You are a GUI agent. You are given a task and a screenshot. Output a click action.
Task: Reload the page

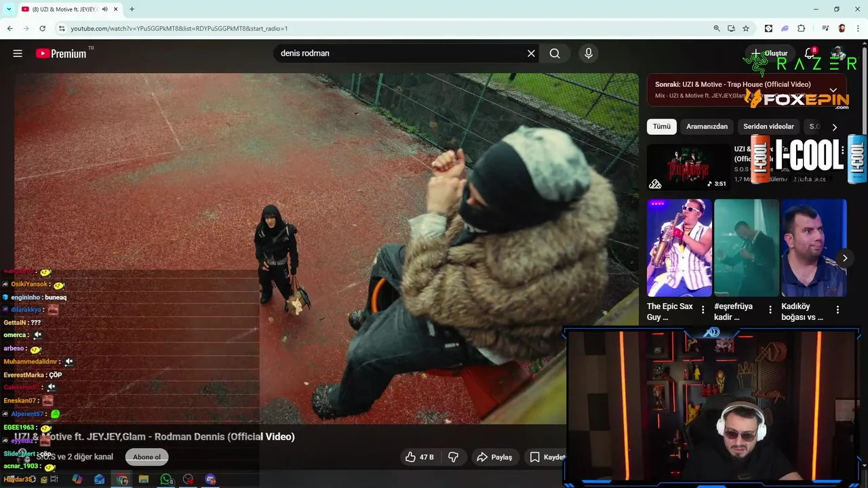coord(42,28)
